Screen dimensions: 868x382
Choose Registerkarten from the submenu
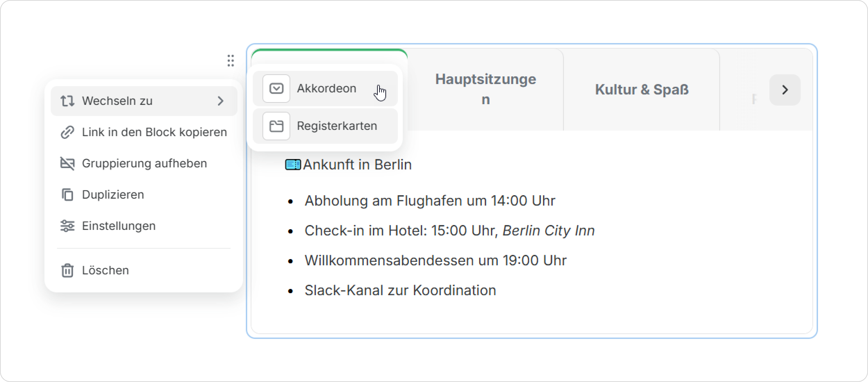click(x=337, y=126)
